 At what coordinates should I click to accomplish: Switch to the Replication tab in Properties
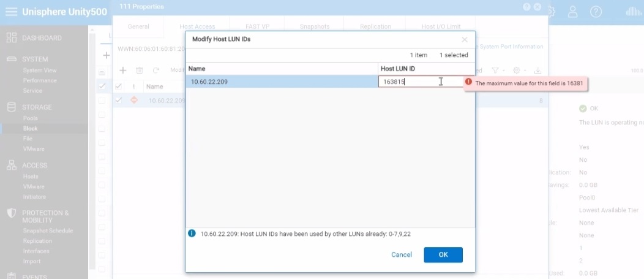click(x=375, y=26)
